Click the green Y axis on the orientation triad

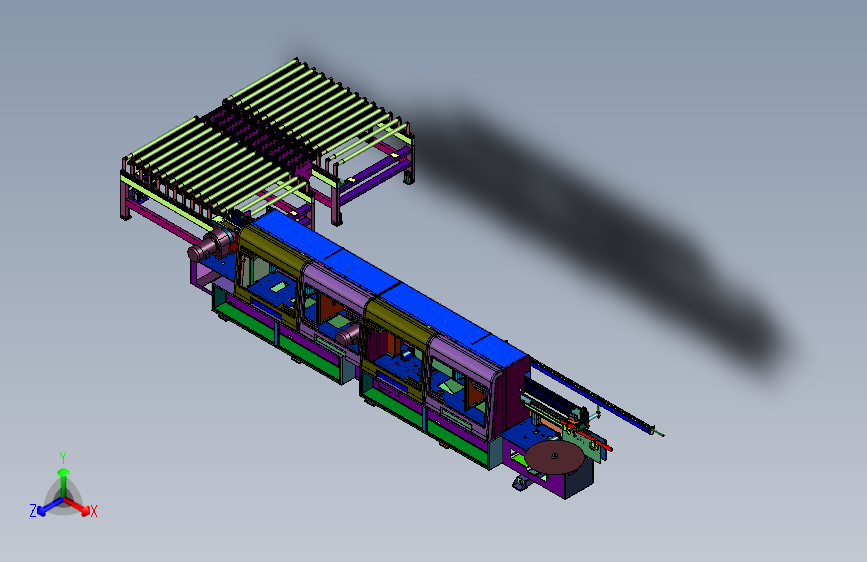pyautogui.click(x=63, y=478)
